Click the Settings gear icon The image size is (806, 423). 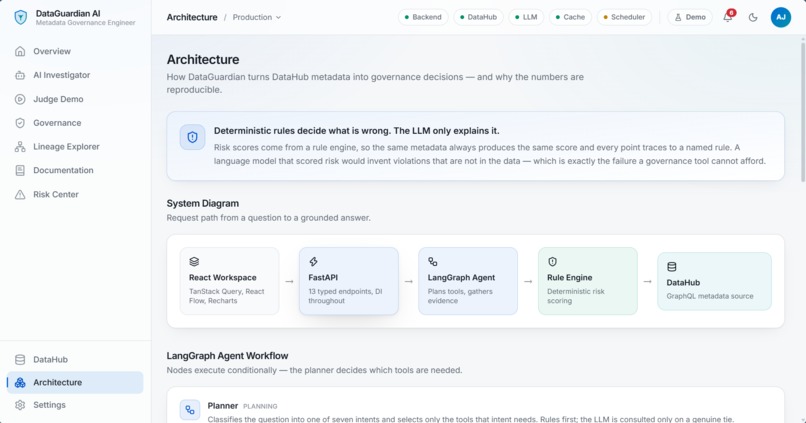pyautogui.click(x=20, y=405)
